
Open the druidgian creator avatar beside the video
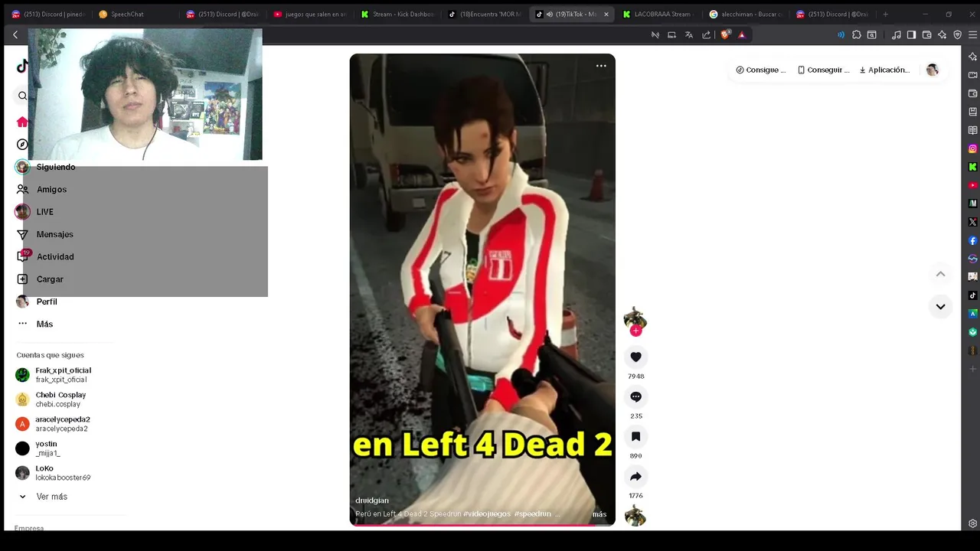click(635, 319)
